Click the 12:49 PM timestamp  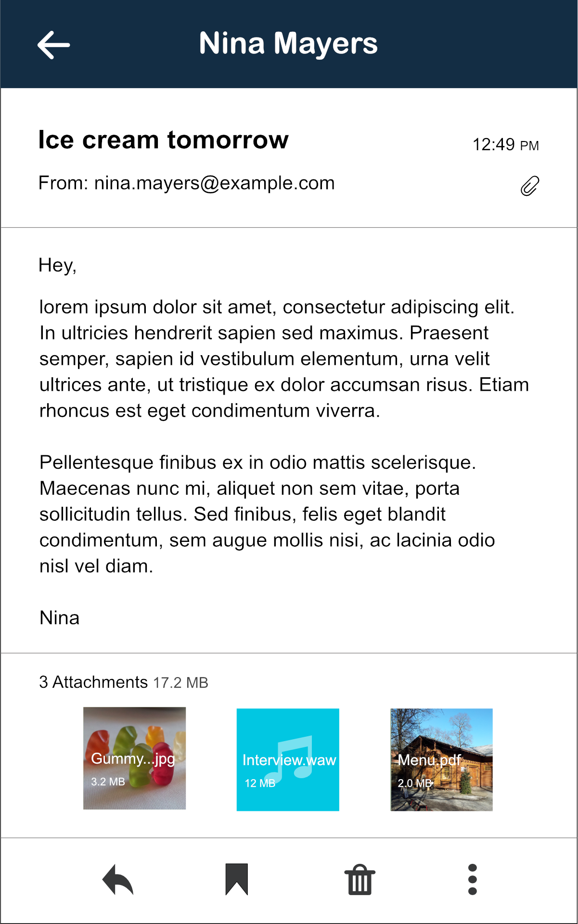(x=505, y=144)
